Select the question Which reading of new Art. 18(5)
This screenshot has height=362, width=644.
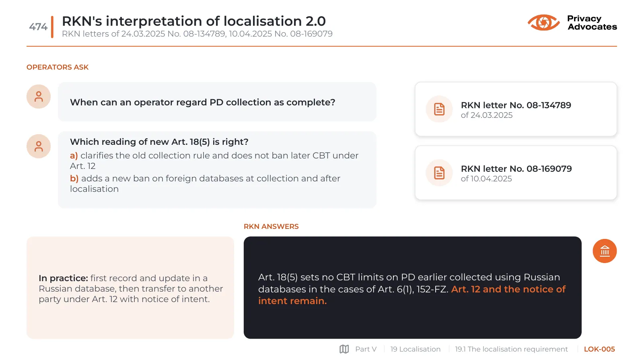click(159, 142)
